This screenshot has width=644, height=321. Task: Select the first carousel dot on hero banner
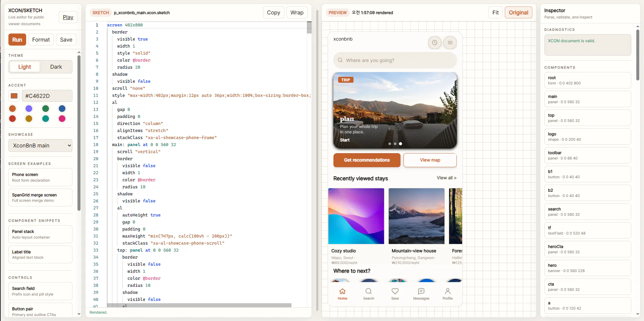(390, 144)
